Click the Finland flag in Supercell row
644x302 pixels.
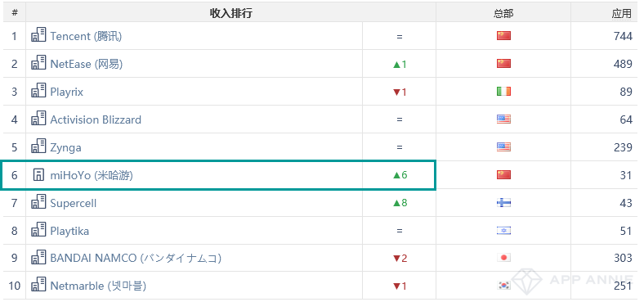(x=503, y=203)
